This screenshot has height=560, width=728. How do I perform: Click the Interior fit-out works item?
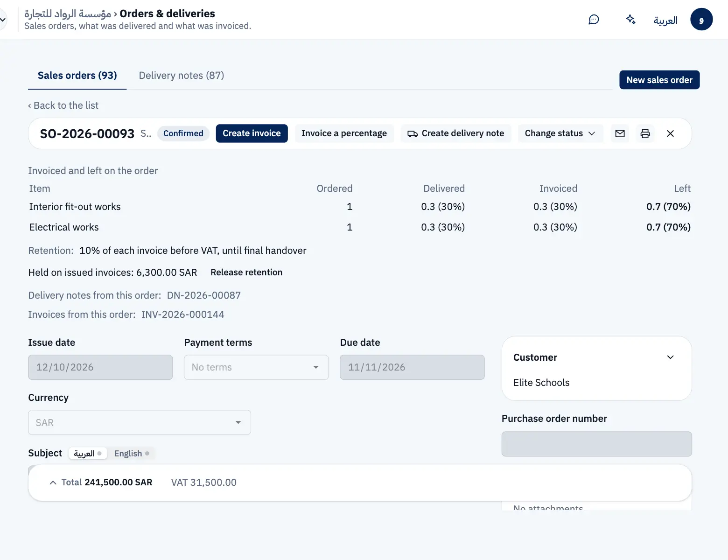point(75,207)
